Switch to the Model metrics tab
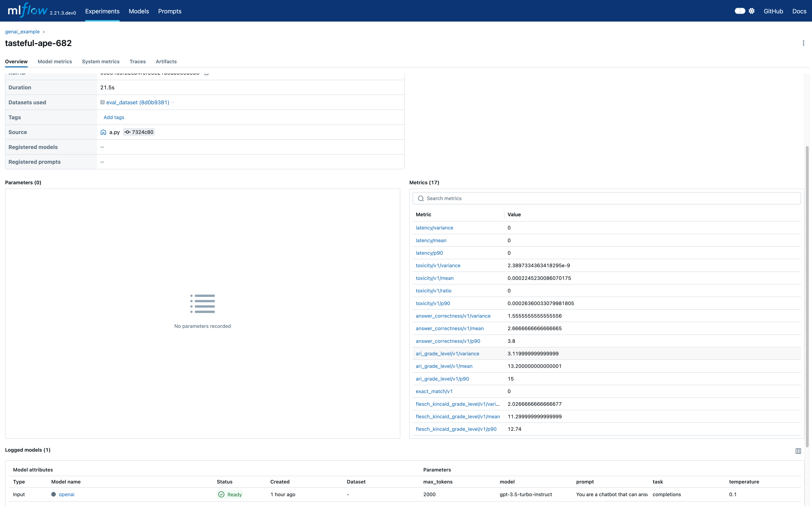812x508 pixels. (55, 62)
